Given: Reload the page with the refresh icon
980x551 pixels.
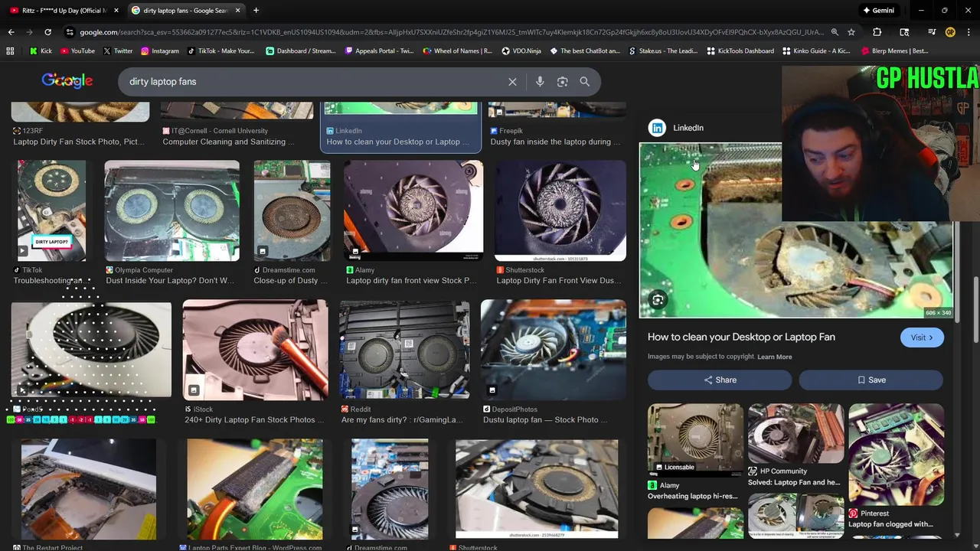Looking at the screenshot, I should (47, 32).
